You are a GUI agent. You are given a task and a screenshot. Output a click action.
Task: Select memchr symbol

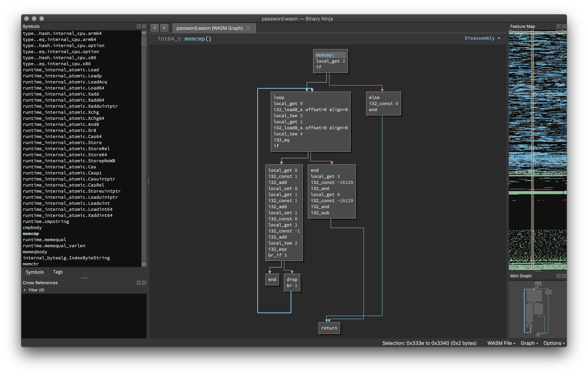click(31, 264)
